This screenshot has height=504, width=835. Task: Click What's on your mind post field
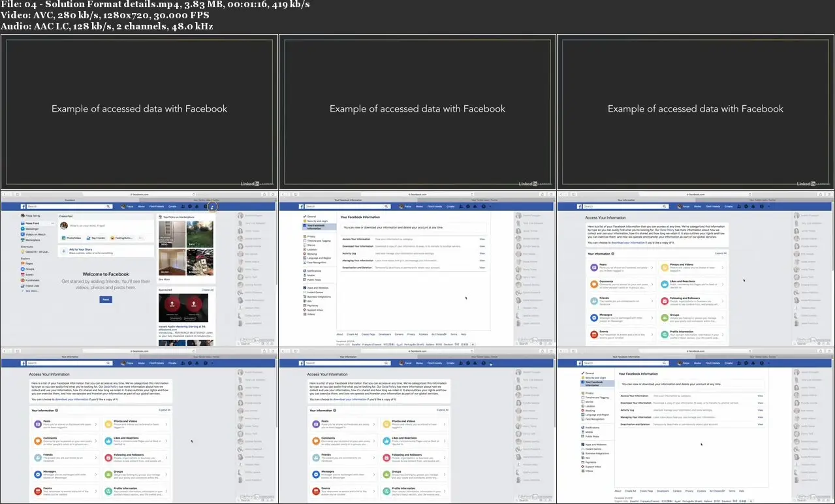click(87, 225)
